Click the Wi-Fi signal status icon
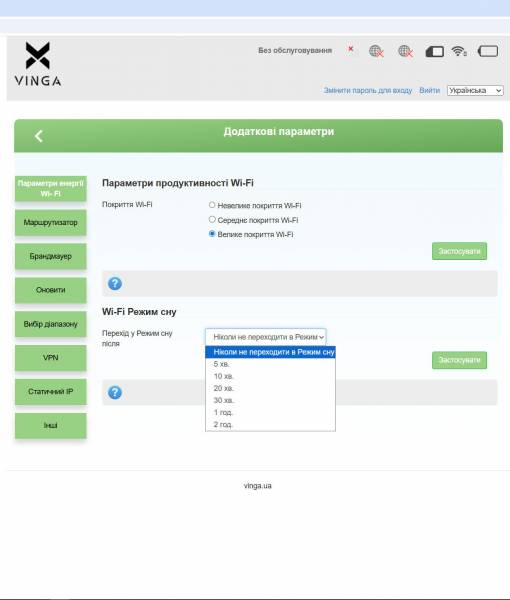510x600 pixels. [x=459, y=51]
